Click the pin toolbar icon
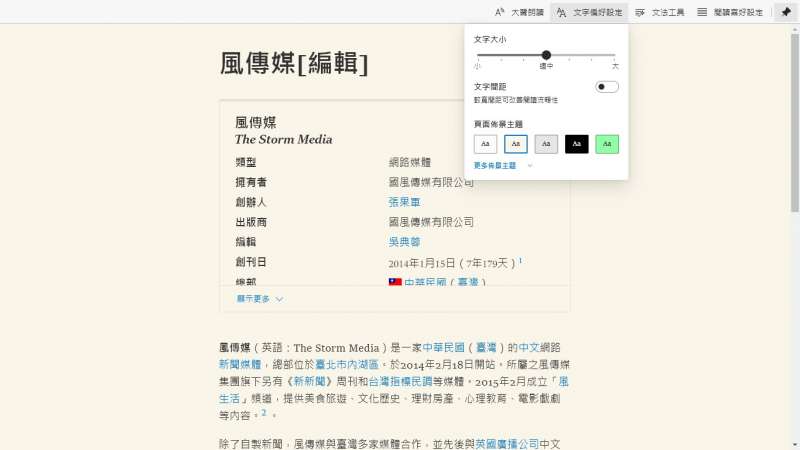 pos(786,12)
